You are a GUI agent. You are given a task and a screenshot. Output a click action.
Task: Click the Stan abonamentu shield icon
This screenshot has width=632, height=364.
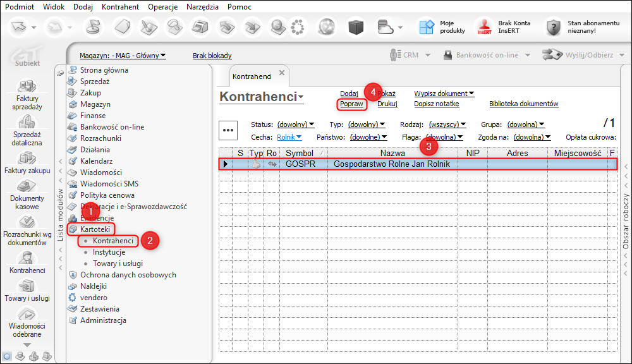[x=554, y=27]
